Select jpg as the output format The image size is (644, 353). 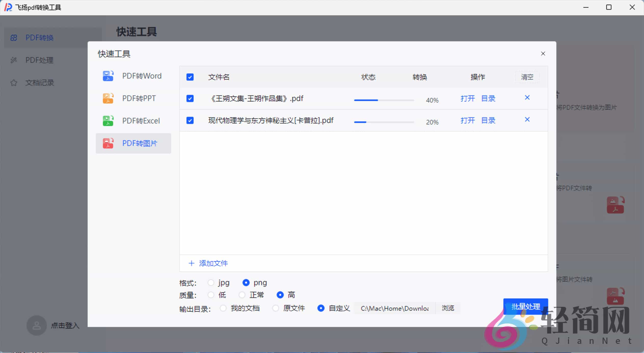(x=211, y=283)
